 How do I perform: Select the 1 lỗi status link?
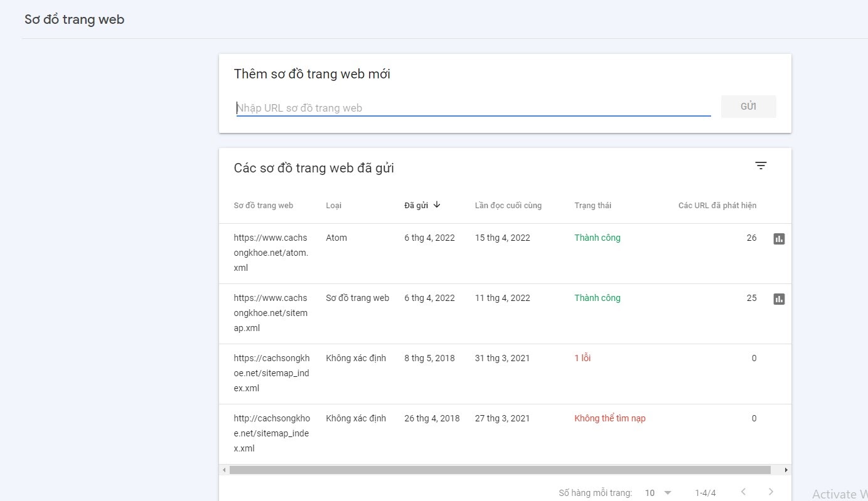point(582,358)
